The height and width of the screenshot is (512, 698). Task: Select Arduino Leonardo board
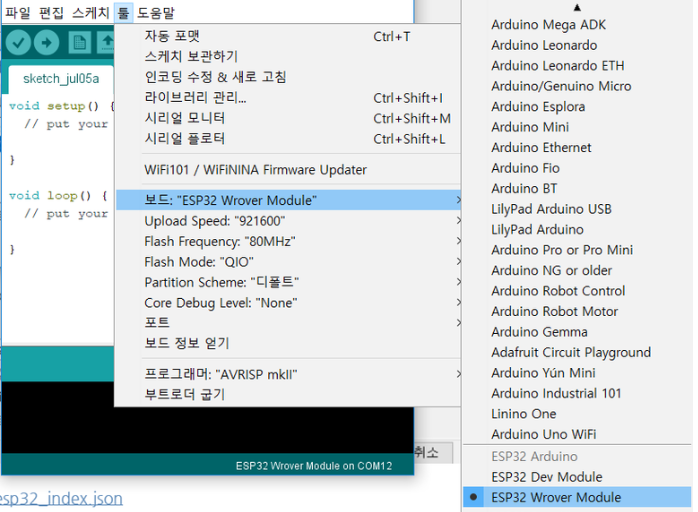[x=577, y=45]
